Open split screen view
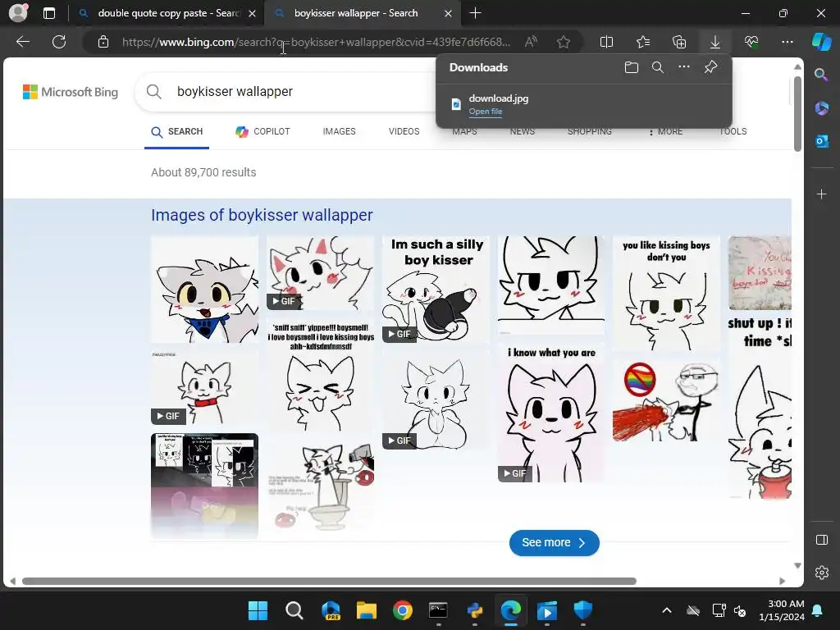This screenshot has width=840, height=630. 606,42
